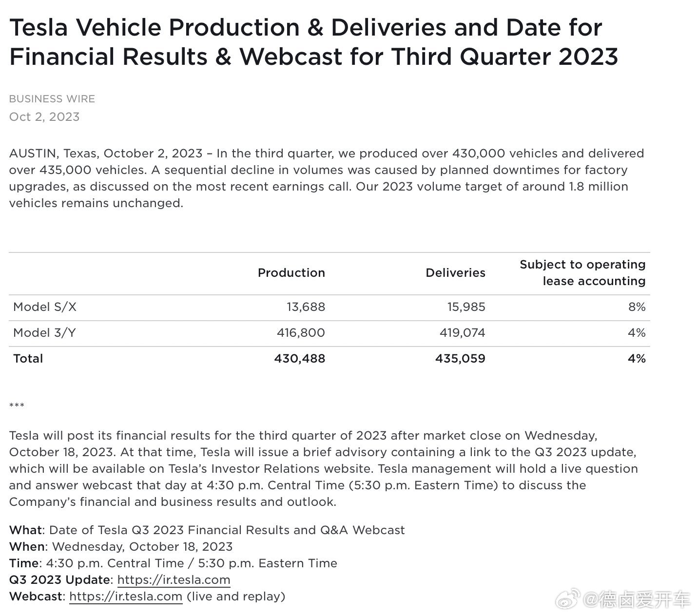Click the Production column header
This screenshot has width=697, height=616.
291,273
